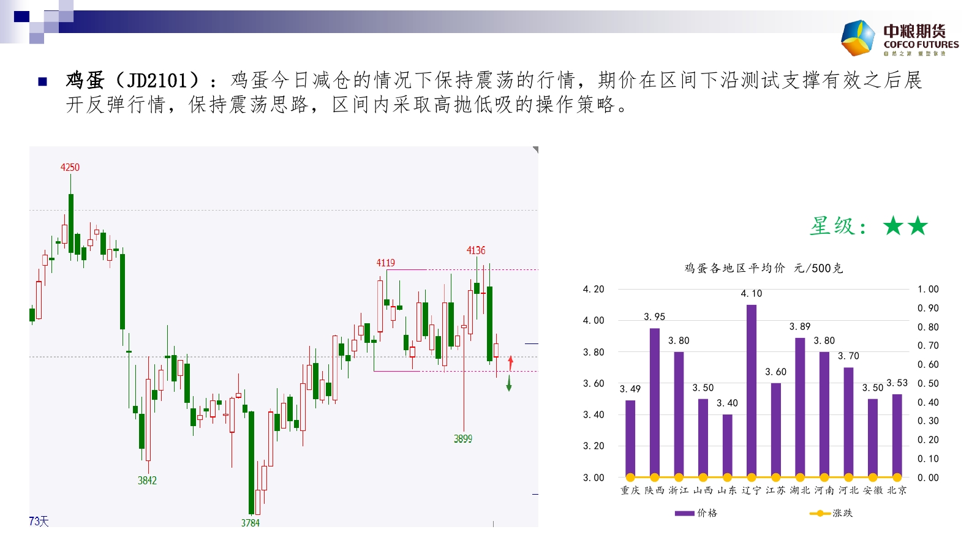Image resolution: width=980 pixels, height=551 pixels.
Task: Click the COFCO Futures cube logo
Action: 858,38
